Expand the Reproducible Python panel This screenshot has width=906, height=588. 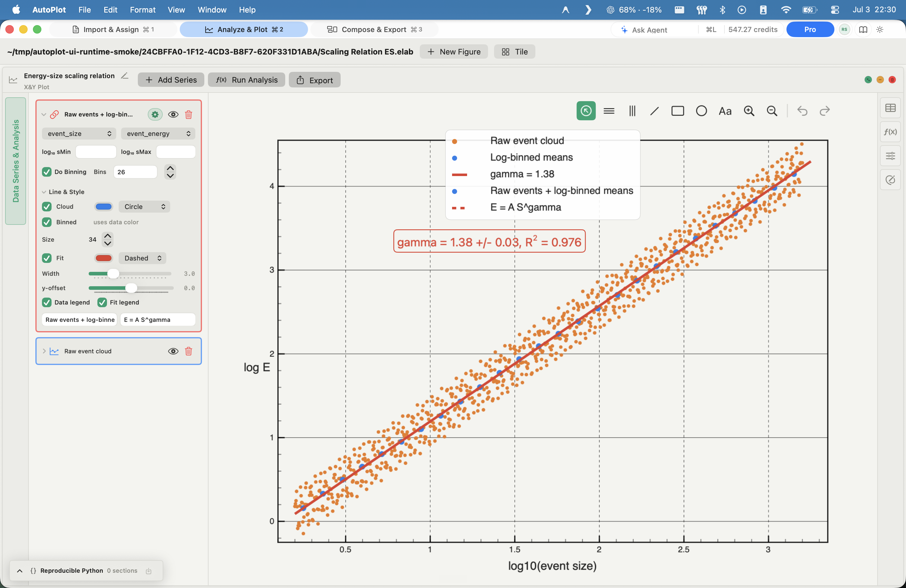click(x=20, y=571)
